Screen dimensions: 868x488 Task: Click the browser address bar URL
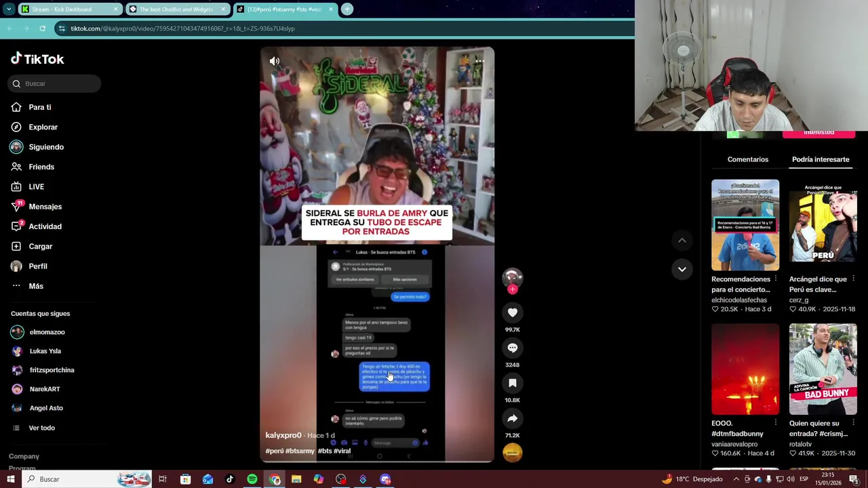click(x=183, y=28)
